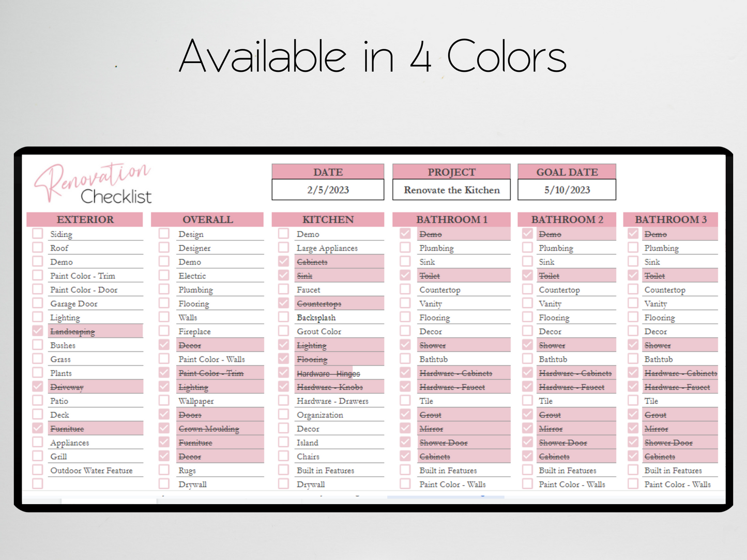This screenshot has width=747, height=560.
Task: Select the goal date cell 5/10/2023
Action: 567,190
